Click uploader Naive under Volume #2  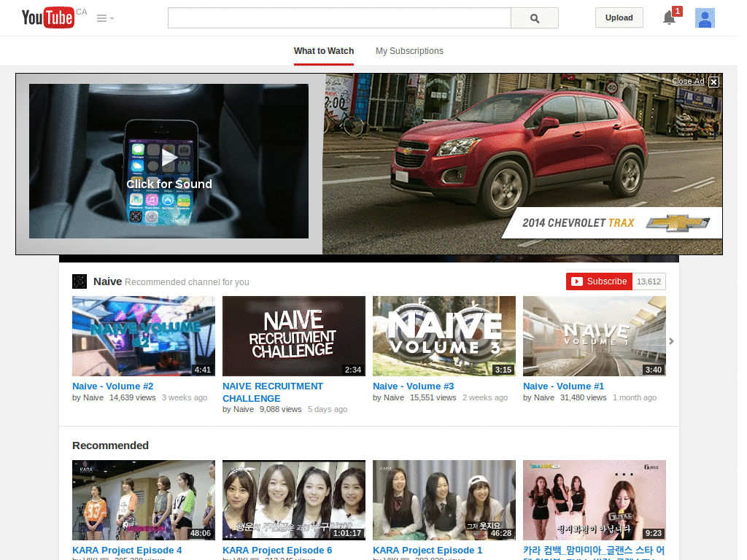pyautogui.click(x=93, y=397)
